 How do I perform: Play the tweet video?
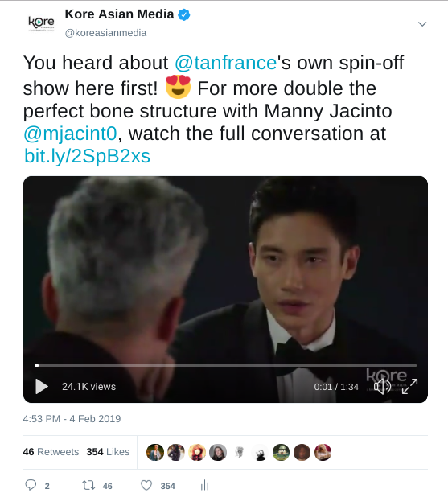coord(42,386)
